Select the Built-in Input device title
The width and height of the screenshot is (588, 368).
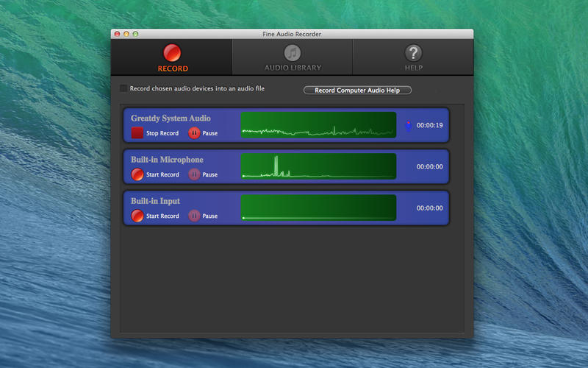coord(155,201)
